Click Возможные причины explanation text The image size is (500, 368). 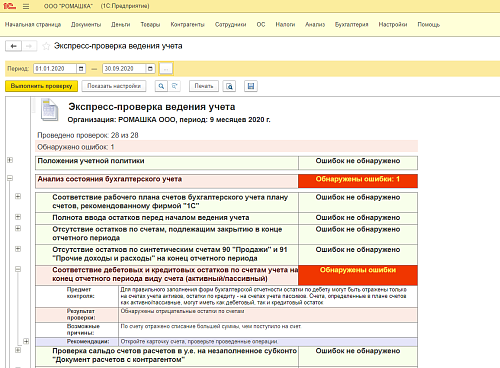pyautogui.click(x=211, y=326)
